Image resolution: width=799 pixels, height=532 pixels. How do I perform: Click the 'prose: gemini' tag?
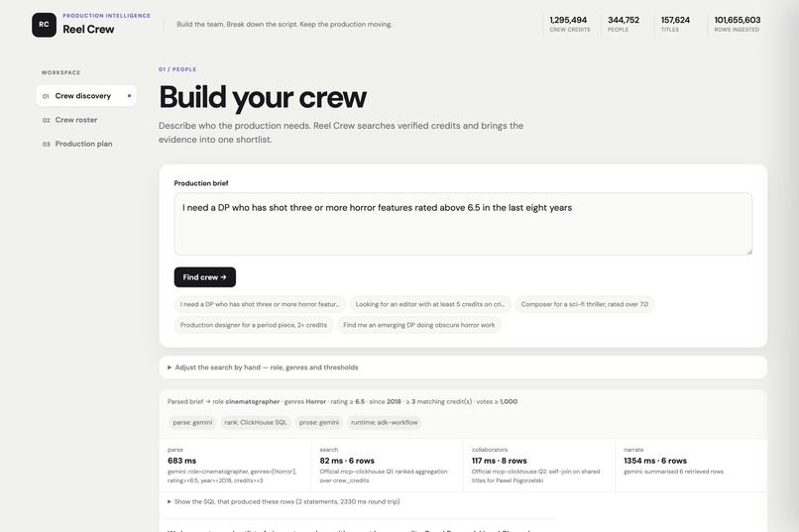(319, 423)
